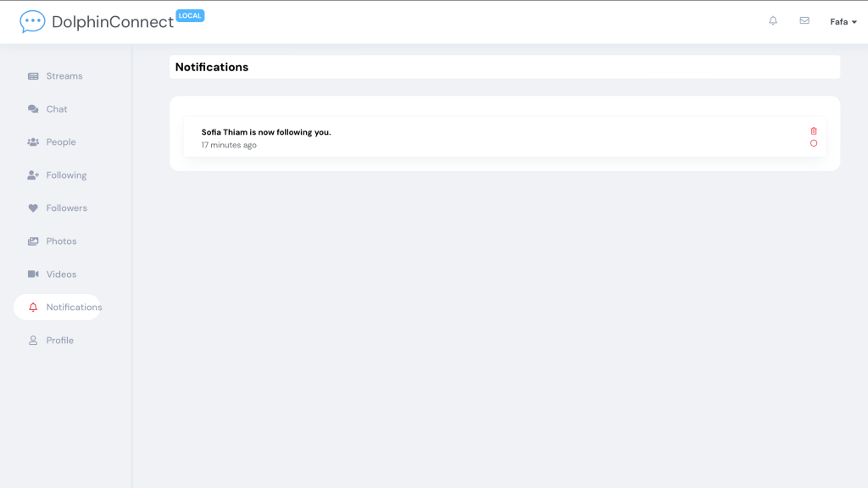This screenshot has height=488, width=868.
Task: Open the 'Sofia Thiam is now following you' notification
Action: [266, 132]
